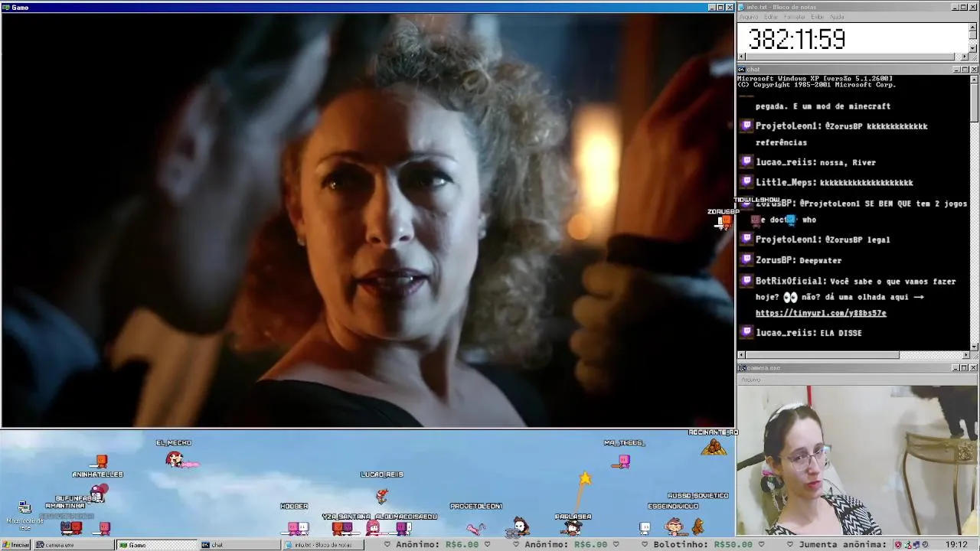Click the PARLASEA pirate avatar
Screen dimensions: 980x551
(573, 528)
